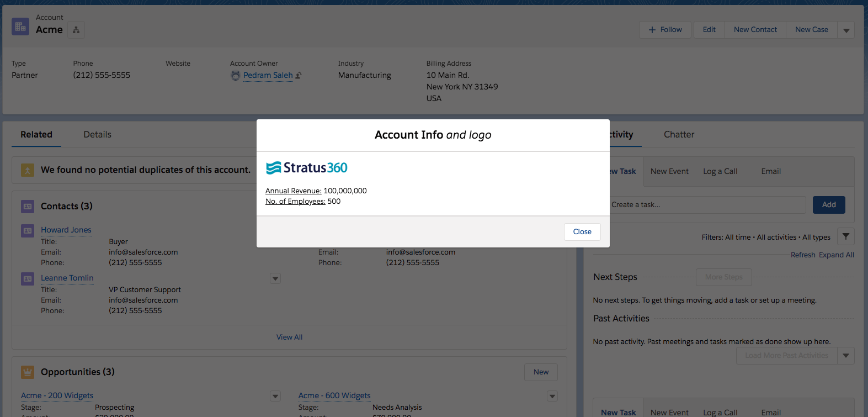Open the Pedram Saleh owner link
The width and height of the screenshot is (868, 417).
[268, 76]
